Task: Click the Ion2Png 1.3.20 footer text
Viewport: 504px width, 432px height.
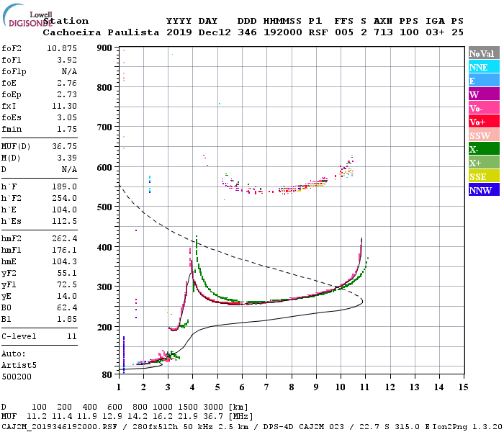Action: point(468,427)
